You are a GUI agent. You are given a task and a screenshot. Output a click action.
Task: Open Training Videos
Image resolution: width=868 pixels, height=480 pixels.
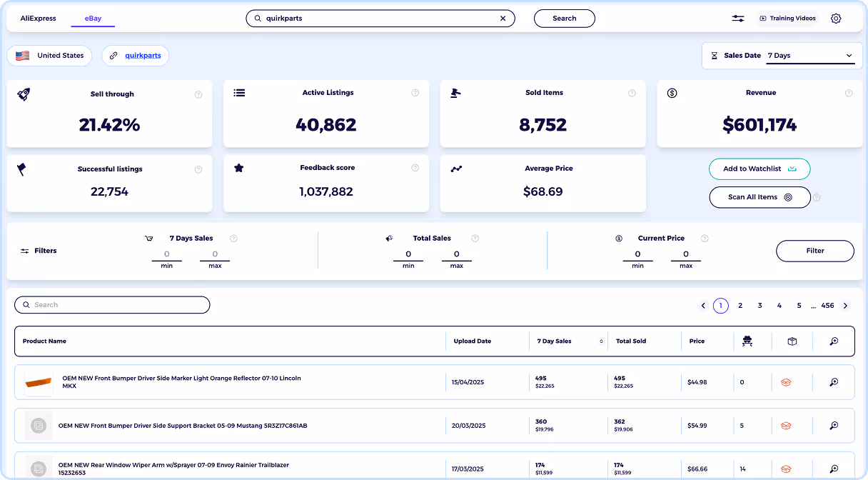click(787, 19)
